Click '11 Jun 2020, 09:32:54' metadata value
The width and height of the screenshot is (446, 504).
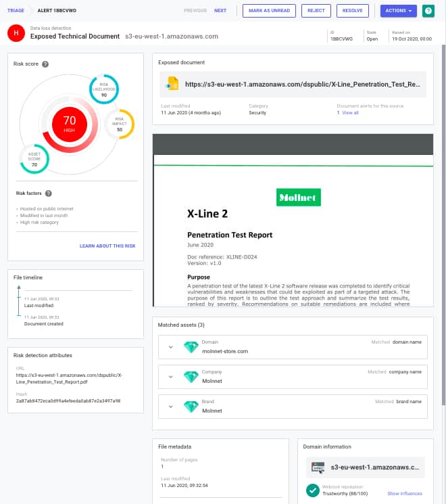[184, 485]
